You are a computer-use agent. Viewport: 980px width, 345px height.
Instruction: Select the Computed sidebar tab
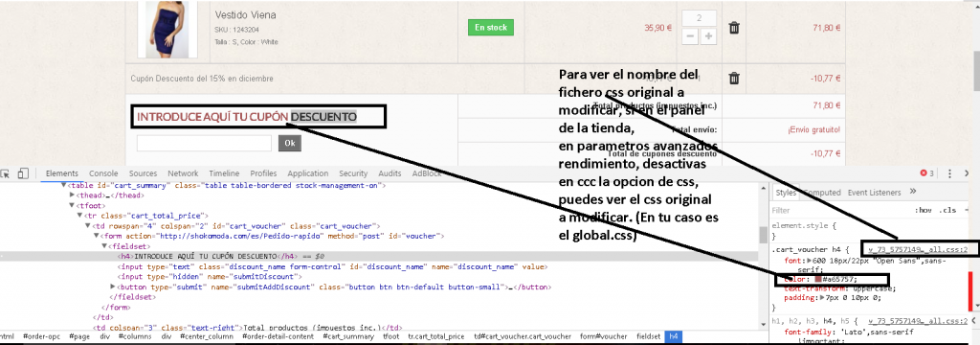tap(822, 193)
